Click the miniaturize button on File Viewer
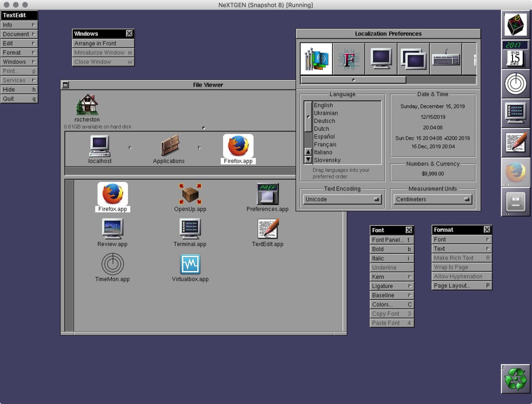This screenshot has width=532, height=404. 65,85
